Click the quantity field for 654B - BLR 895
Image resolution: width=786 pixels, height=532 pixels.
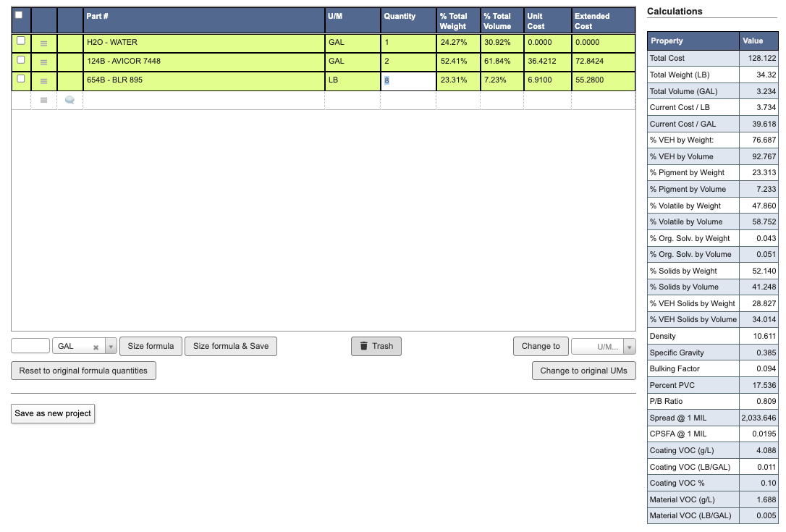(x=408, y=81)
